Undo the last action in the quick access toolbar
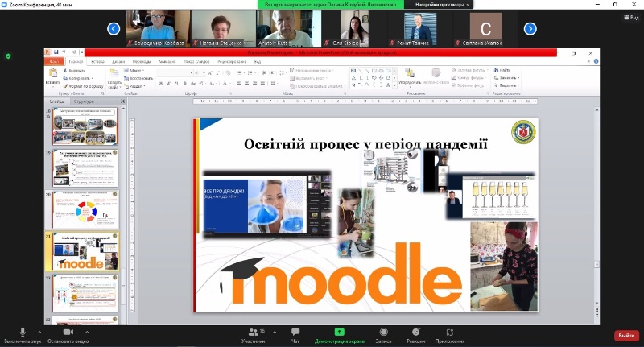The height and width of the screenshot is (347, 644). click(64, 52)
